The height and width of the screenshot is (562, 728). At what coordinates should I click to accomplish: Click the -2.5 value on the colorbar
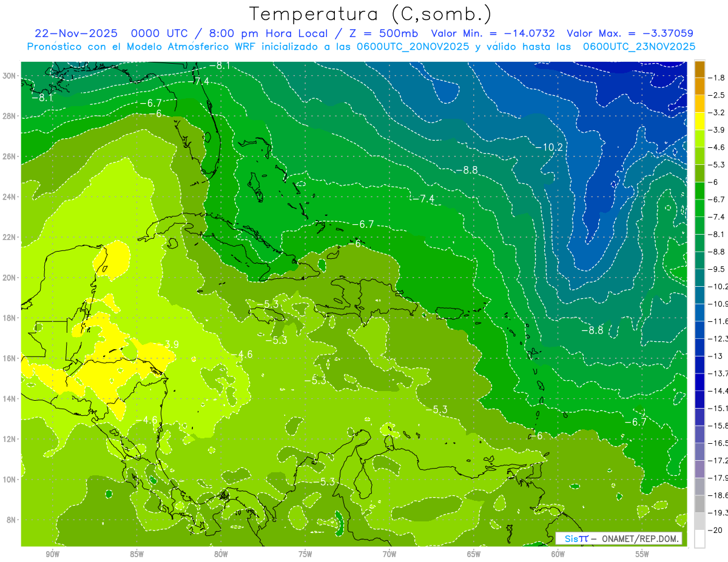click(x=716, y=95)
